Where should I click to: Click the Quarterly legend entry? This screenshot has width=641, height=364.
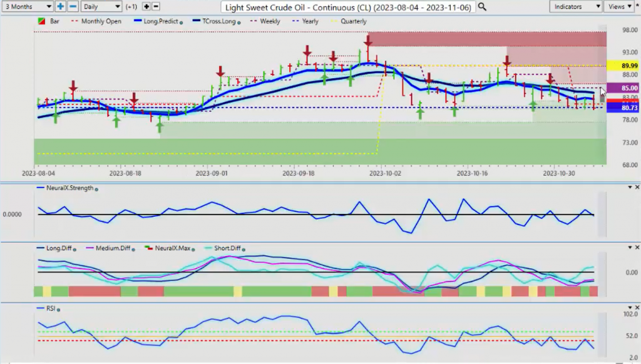349,21
